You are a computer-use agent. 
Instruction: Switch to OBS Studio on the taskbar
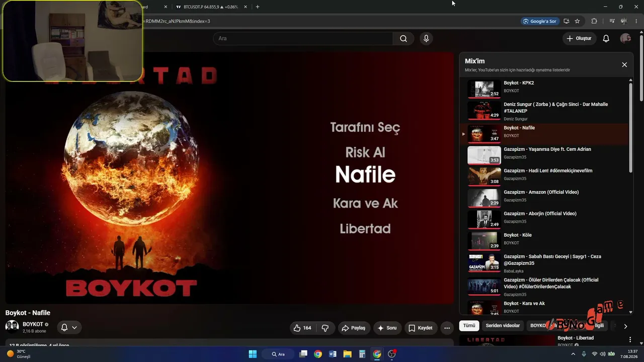coord(392,354)
